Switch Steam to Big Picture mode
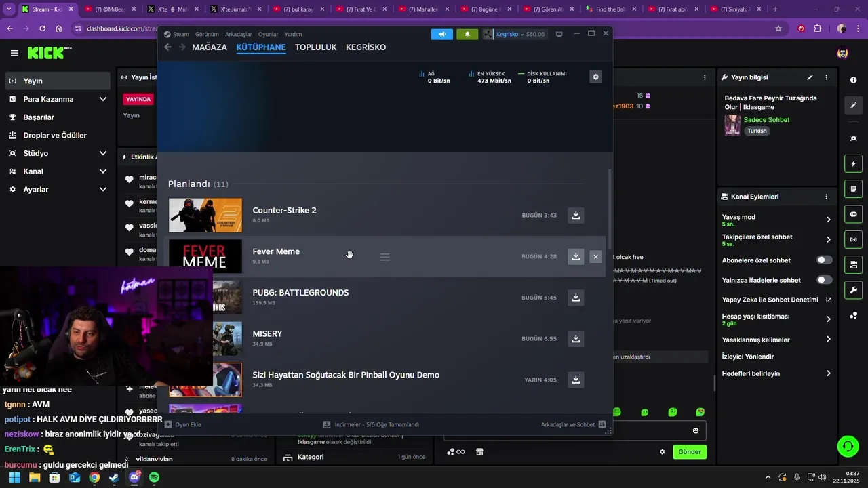868x488 pixels. pos(559,34)
